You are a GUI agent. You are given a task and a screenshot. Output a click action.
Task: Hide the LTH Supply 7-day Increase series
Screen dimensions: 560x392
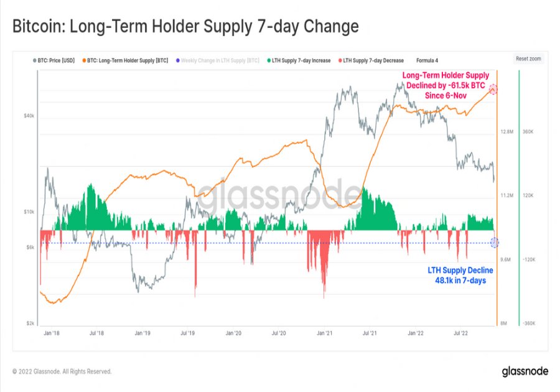[299, 61]
